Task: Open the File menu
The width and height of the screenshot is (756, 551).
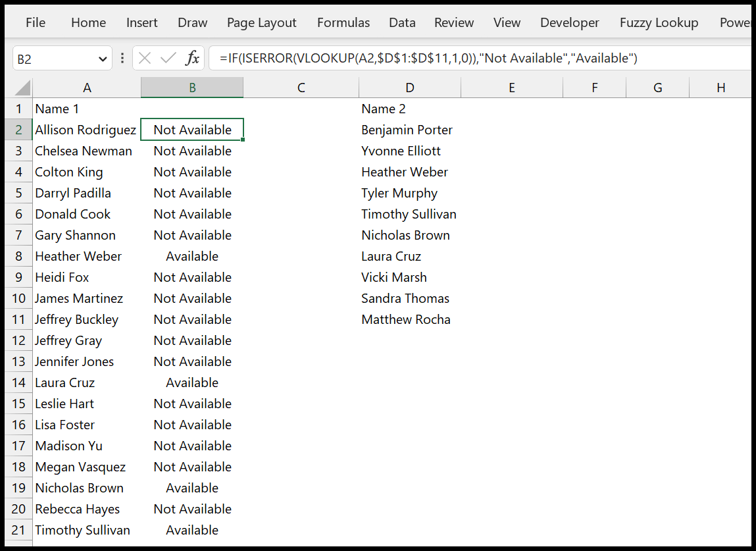Action: (36, 22)
